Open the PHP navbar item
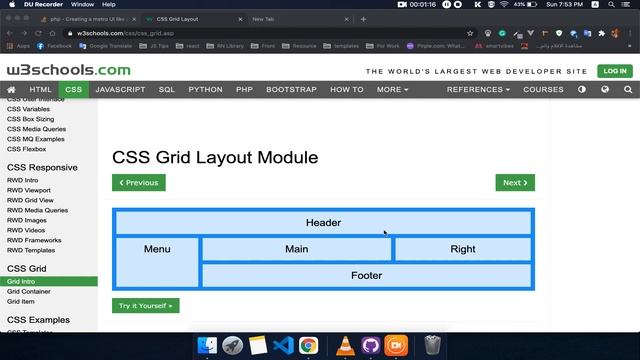Screen dimensions: 640x360 point(244,89)
